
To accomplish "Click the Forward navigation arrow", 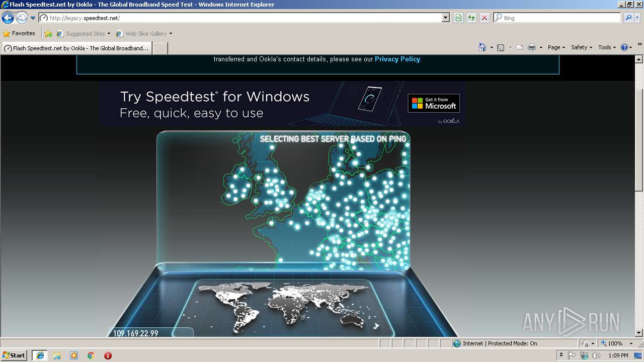I will (x=22, y=18).
